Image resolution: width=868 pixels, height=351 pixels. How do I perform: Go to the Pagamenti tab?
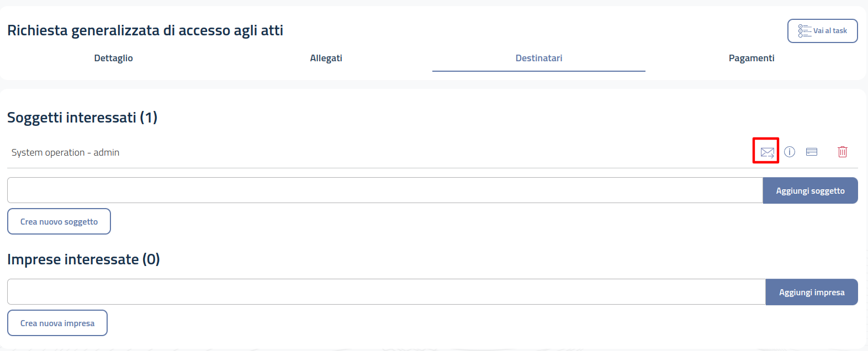pyautogui.click(x=751, y=58)
